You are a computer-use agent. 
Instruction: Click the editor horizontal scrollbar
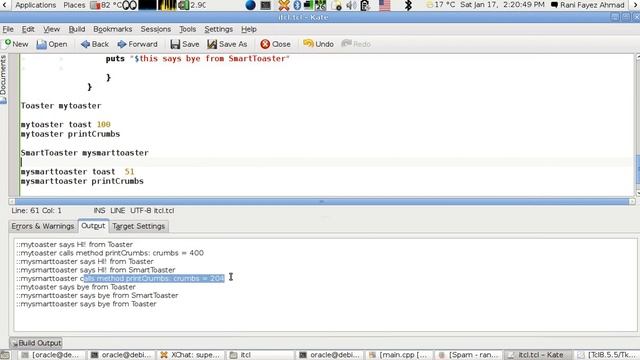tap(322, 201)
